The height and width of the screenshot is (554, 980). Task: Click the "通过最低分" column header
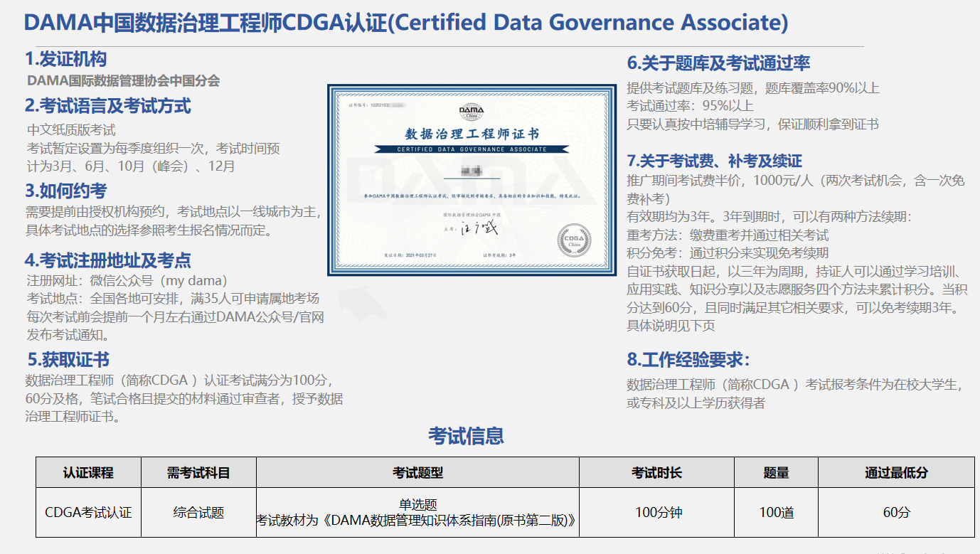897,473
